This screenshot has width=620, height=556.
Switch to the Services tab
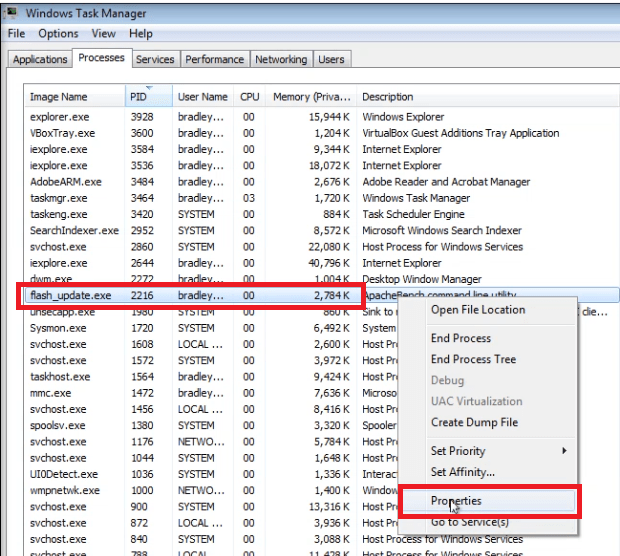coord(155,60)
